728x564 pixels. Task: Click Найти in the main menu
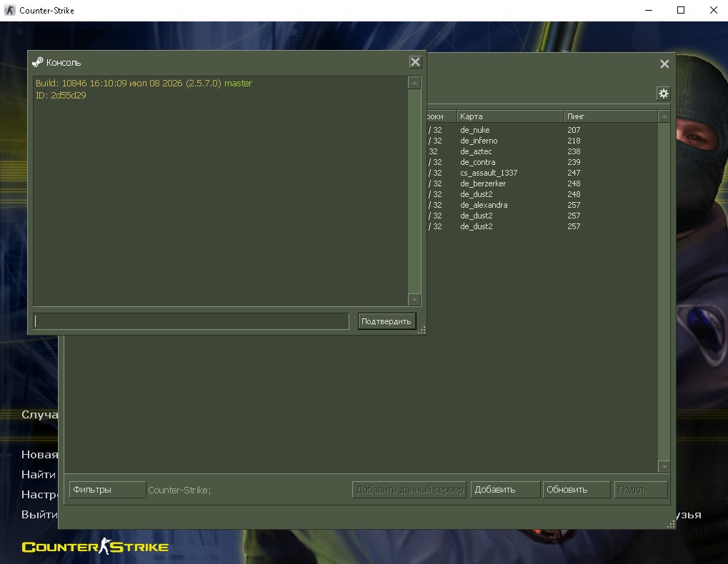tap(39, 475)
